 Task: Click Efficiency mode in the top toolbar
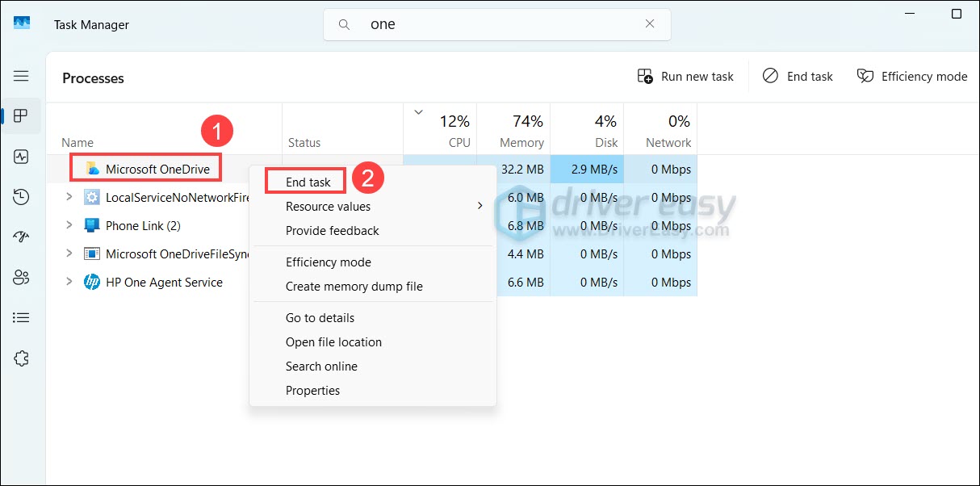[911, 77]
